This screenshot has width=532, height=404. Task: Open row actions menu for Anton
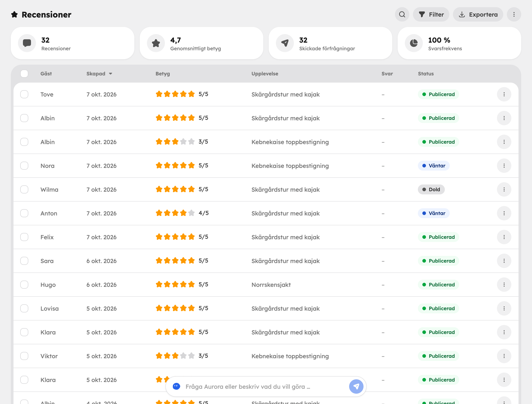pyautogui.click(x=504, y=213)
